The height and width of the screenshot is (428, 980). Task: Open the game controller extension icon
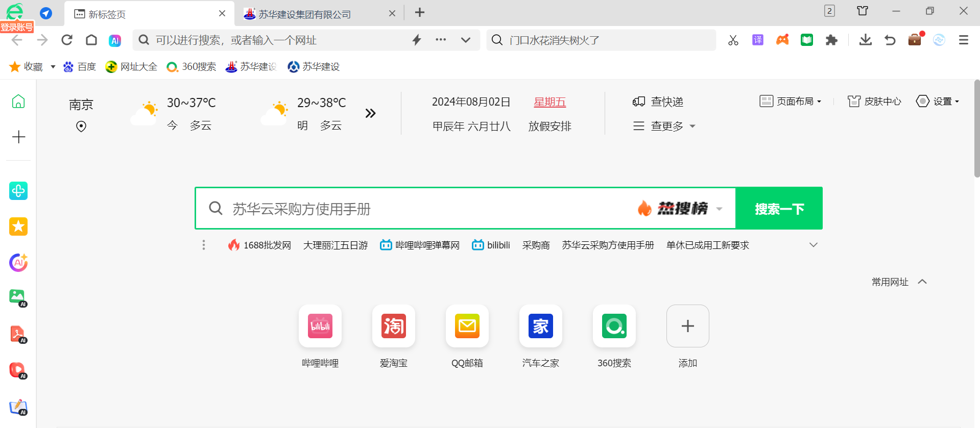[782, 40]
